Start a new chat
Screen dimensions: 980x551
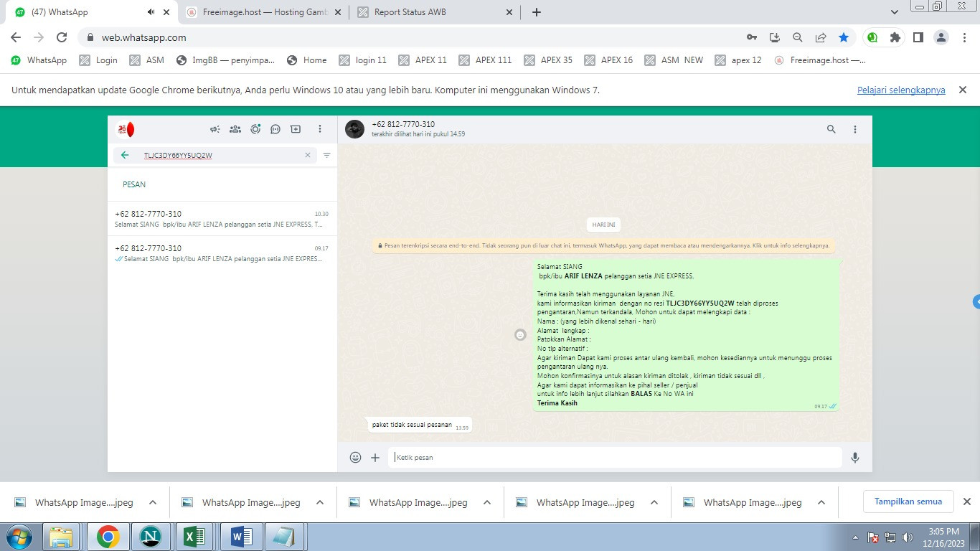click(x=296, y=129)
